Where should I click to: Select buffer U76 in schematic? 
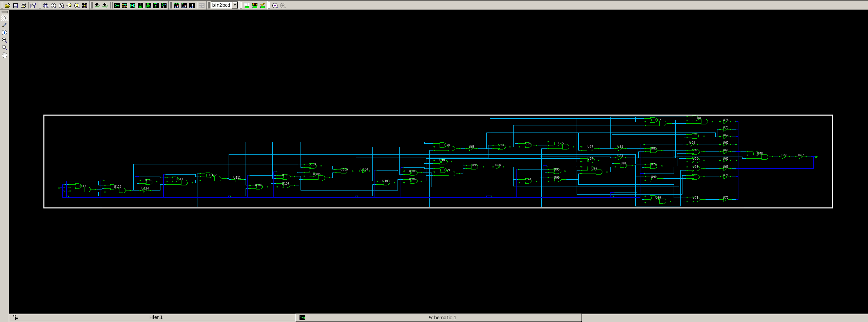pos(725,121)
